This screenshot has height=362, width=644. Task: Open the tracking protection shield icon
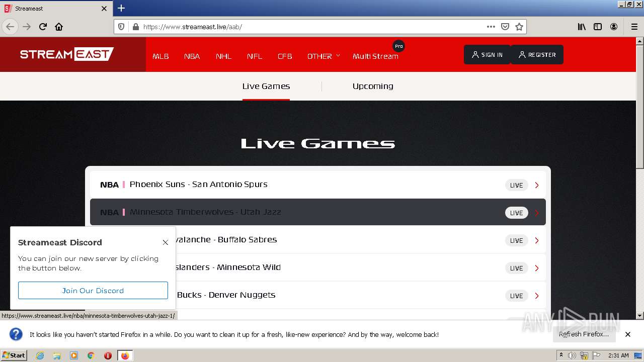tap(121, 27)
